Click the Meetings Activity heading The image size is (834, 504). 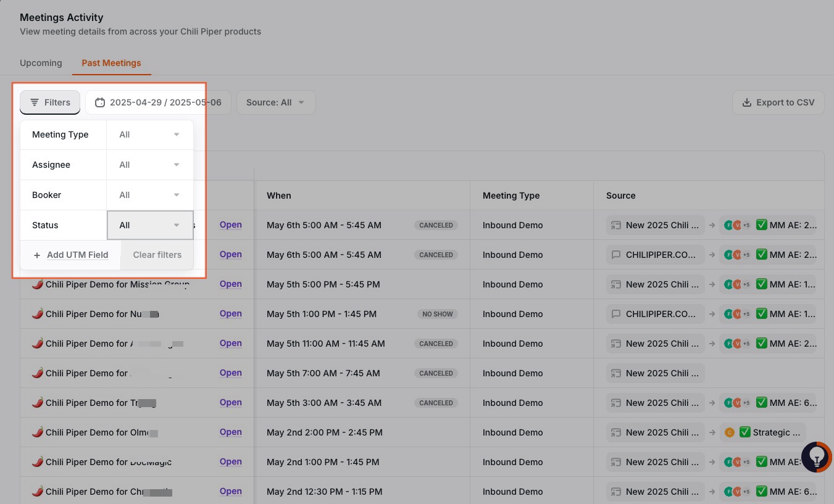[62, 17]
